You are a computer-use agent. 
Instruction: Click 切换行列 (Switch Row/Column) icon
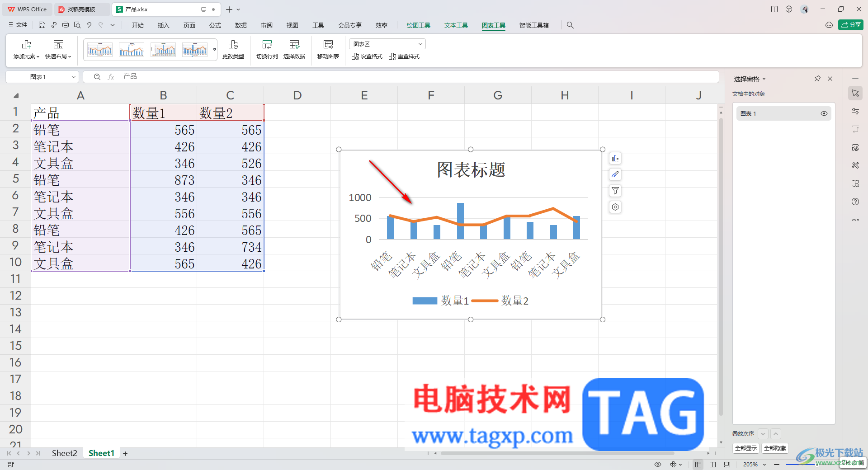coord(267,49)
